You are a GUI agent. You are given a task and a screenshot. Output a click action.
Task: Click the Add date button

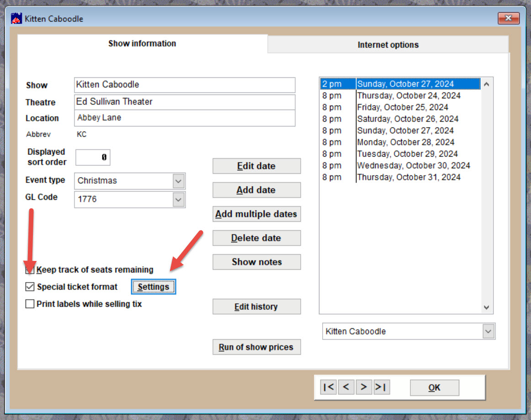(256, 190)
